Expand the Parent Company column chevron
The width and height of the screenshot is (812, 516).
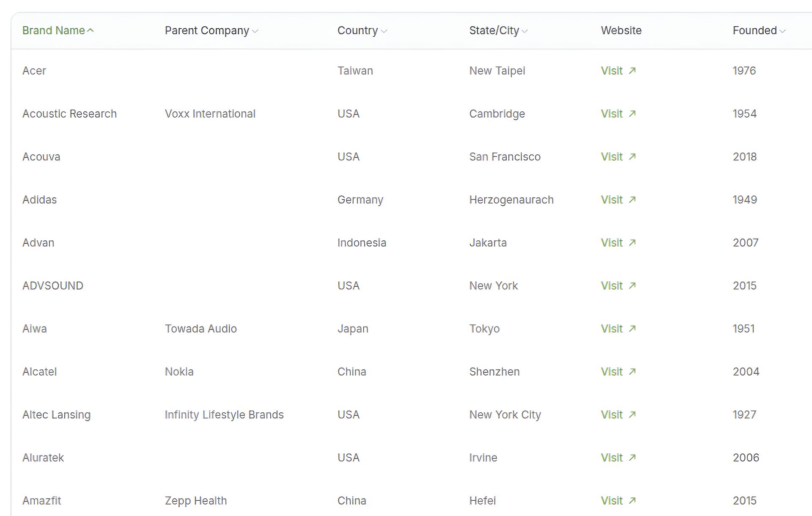pyautogui.click(x=255, y=31)
